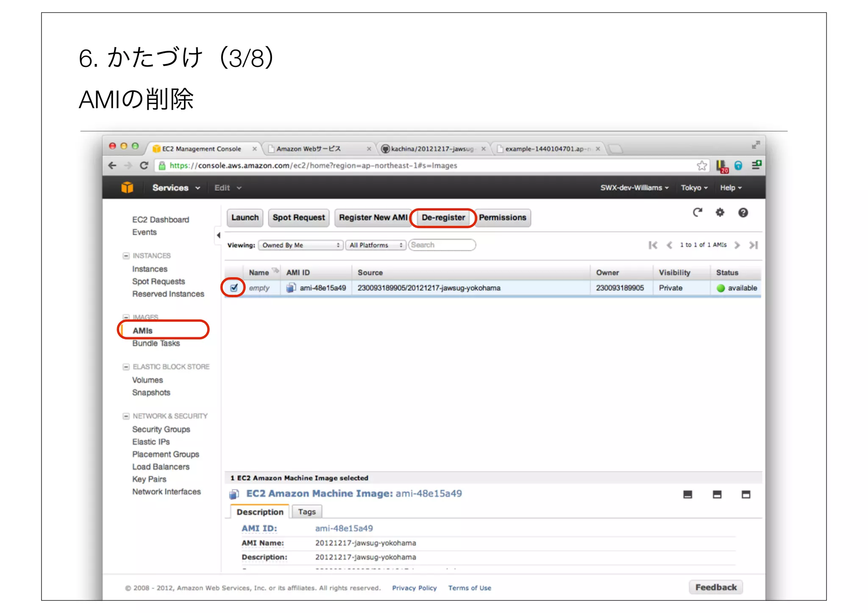868x613 pixels.
Task: Collapse the ELASTIC BLOCK STORE section
Action: coord(126,366)
